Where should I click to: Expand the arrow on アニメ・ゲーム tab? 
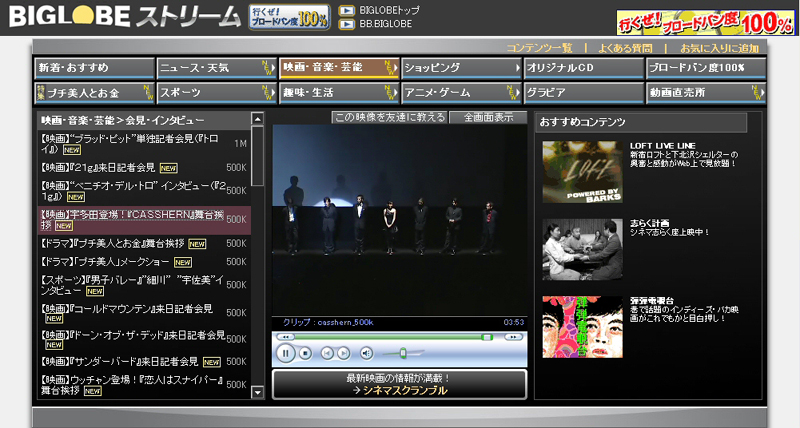(517, 93)
